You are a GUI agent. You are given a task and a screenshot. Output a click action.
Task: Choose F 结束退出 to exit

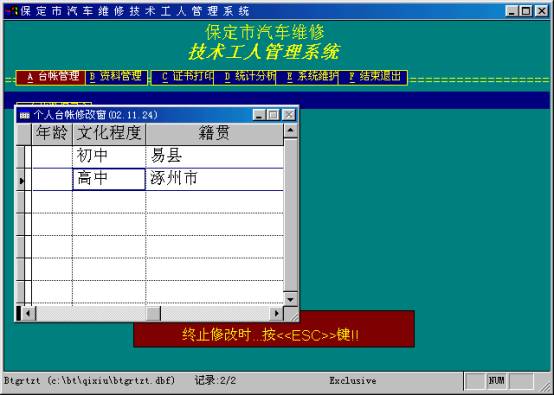(x=373, y=77)
